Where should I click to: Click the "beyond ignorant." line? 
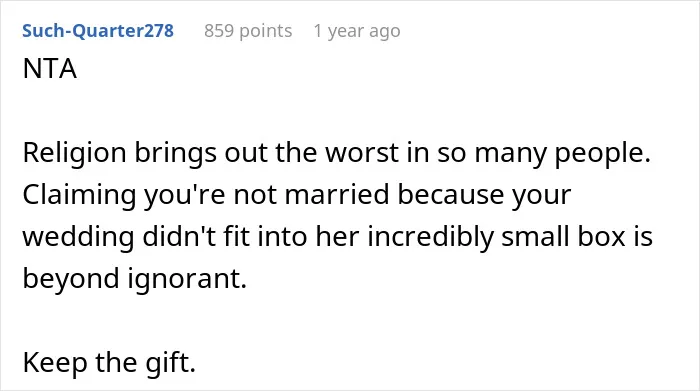coord(135,279)
